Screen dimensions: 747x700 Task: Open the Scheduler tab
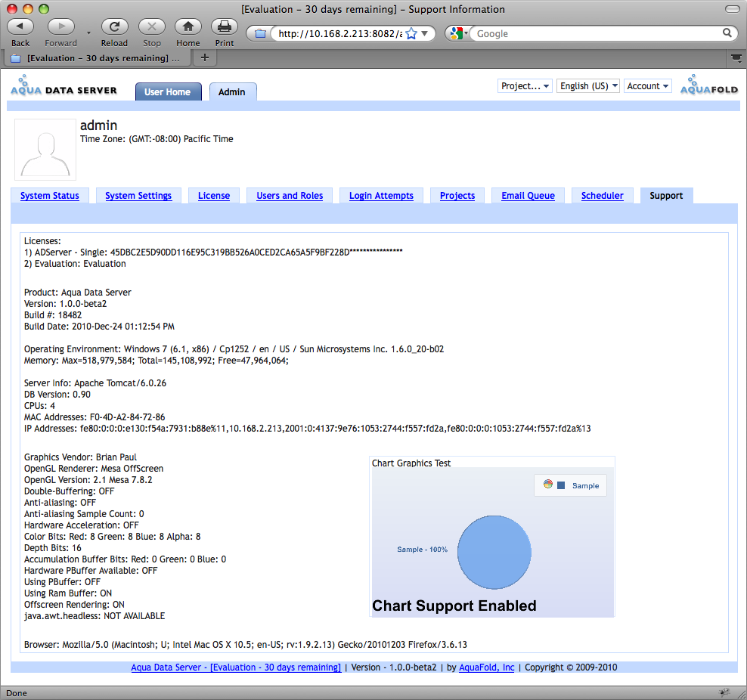pos(602,196)
